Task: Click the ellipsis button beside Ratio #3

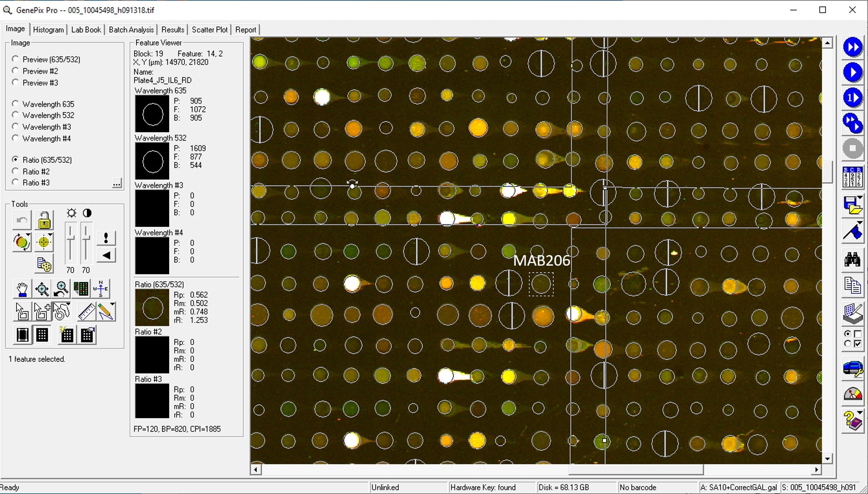Action: coord(117,183)
